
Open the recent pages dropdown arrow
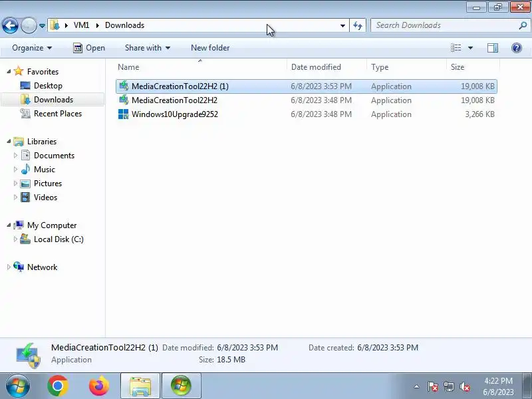[x=42, y=26]
